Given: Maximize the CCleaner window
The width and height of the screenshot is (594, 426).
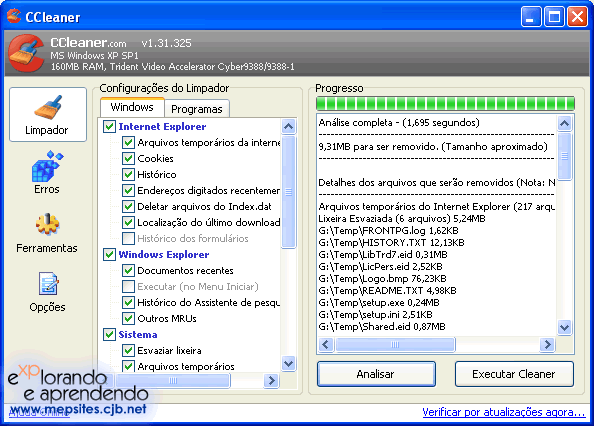Looking at the screenshot, I should click(554, 17).
